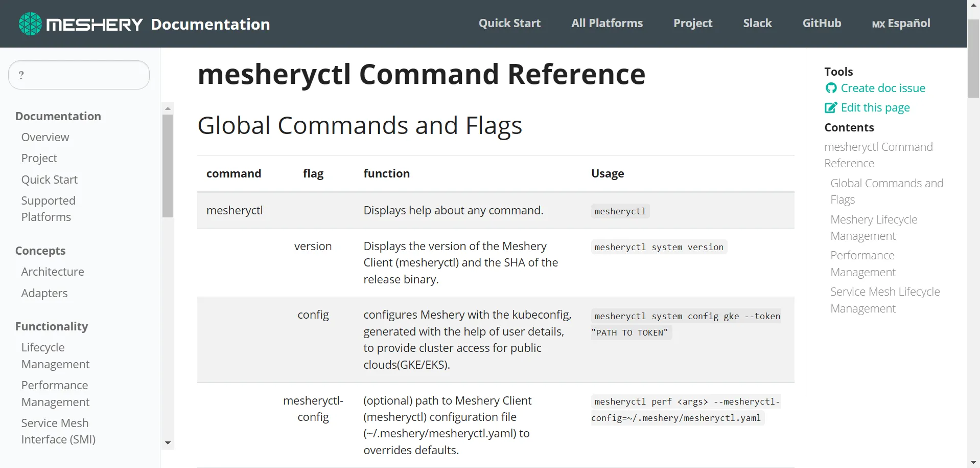This screenshot has height=468, width=980.
Task: Click inside the search input field
Action: coord(82,75)
